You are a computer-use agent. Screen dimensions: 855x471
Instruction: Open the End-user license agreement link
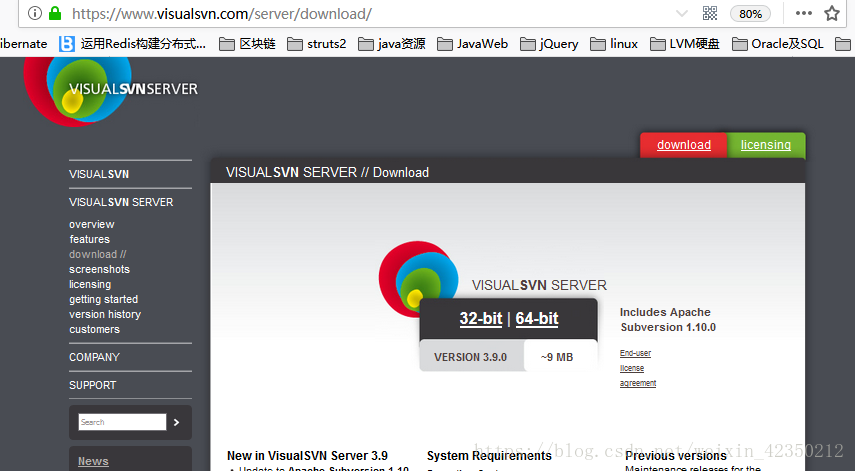(x=638, y=369)
